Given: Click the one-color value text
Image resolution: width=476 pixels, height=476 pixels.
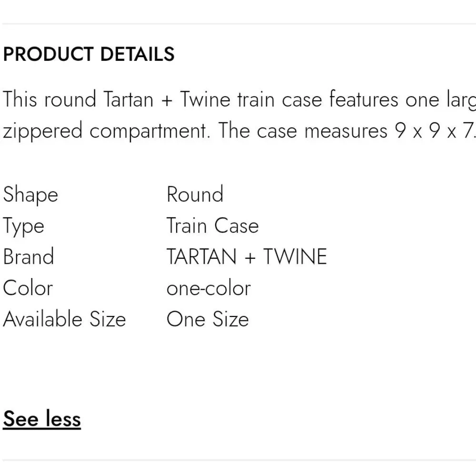Looking at the screenshot, I should coord(208,288).
